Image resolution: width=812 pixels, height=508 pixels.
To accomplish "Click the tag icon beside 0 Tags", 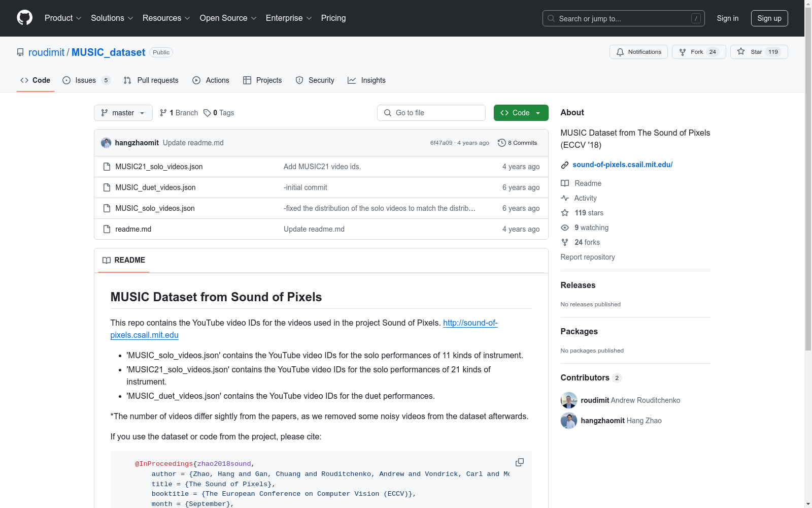I will point(207,113).
